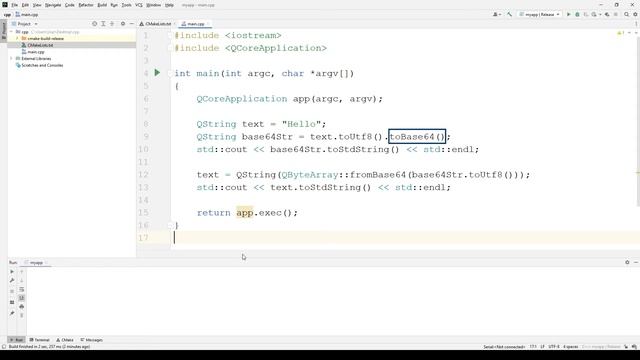Click the green run gutter arrow beside main
Screen dimensions: 640x360
[157, 73]
